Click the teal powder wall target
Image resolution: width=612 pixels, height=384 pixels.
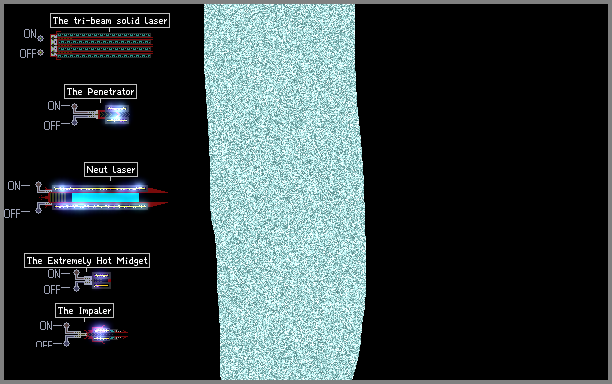pos(285,192)
